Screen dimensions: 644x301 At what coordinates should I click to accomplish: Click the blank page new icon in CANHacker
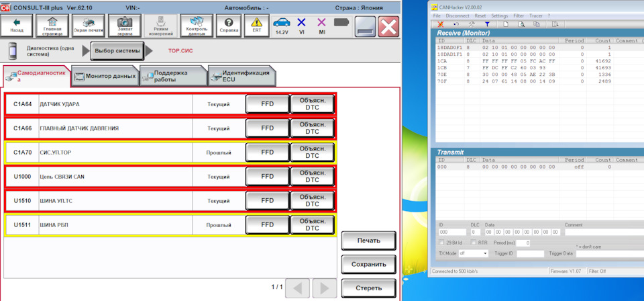coord(506,24)
